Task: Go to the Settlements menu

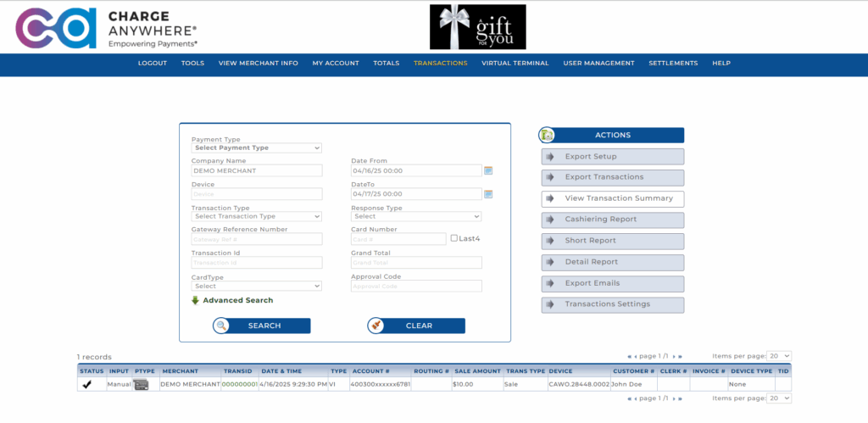Action: pos(673,64)
